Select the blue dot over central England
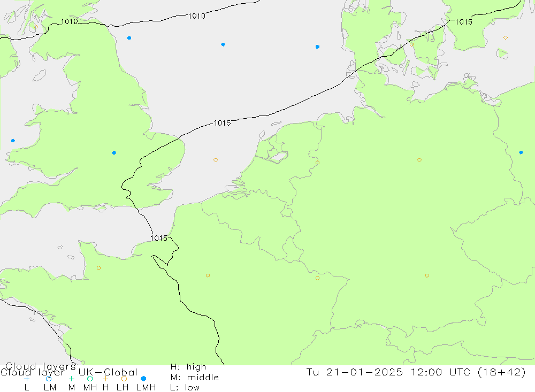 coord(114,153)
